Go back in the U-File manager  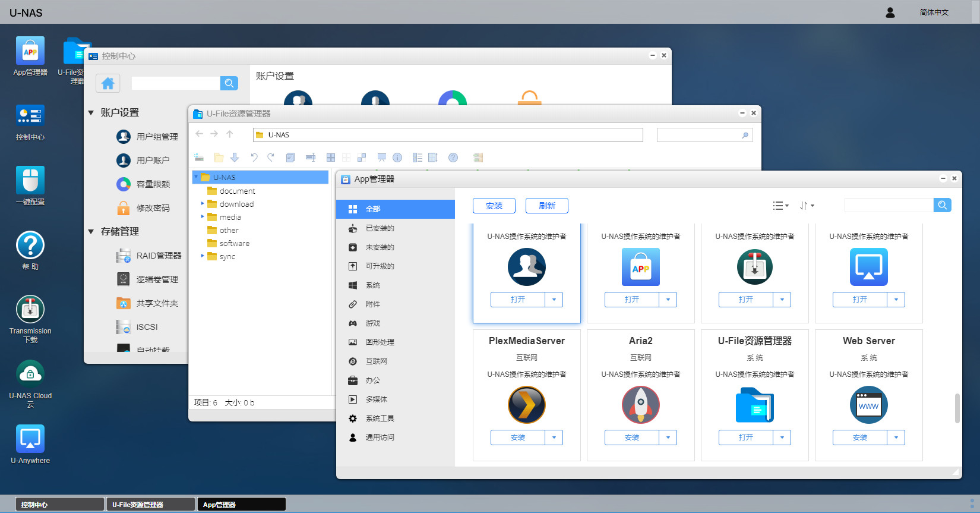(200, 134)
